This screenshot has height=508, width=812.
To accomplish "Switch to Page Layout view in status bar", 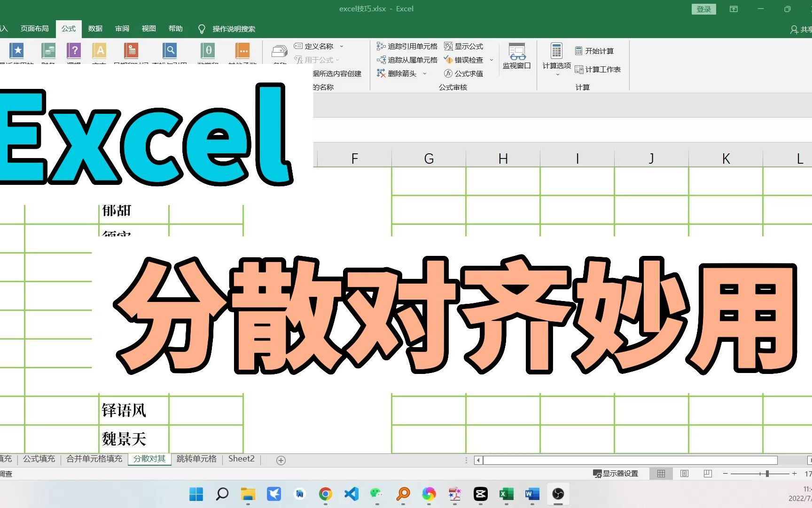I will click(x=685, y=474).
